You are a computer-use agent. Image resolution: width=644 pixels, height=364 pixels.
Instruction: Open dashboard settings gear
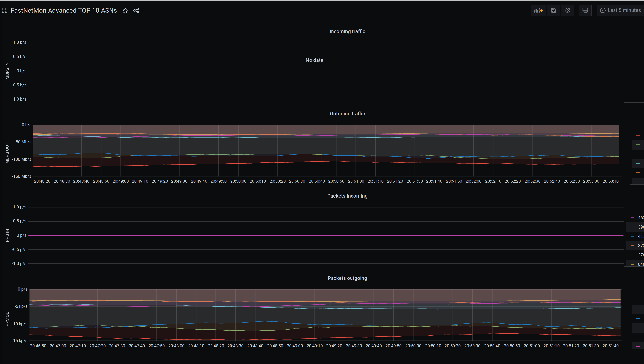coord(568,11)
